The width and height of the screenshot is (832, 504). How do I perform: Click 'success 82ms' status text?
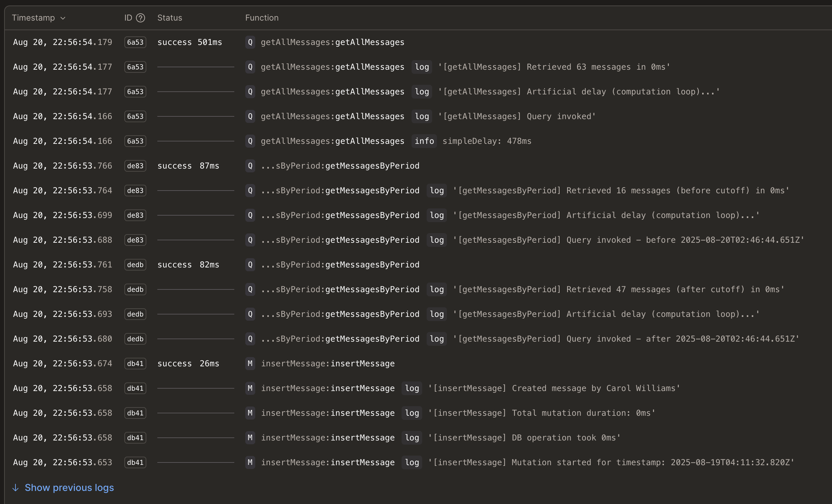coord(188,265)
